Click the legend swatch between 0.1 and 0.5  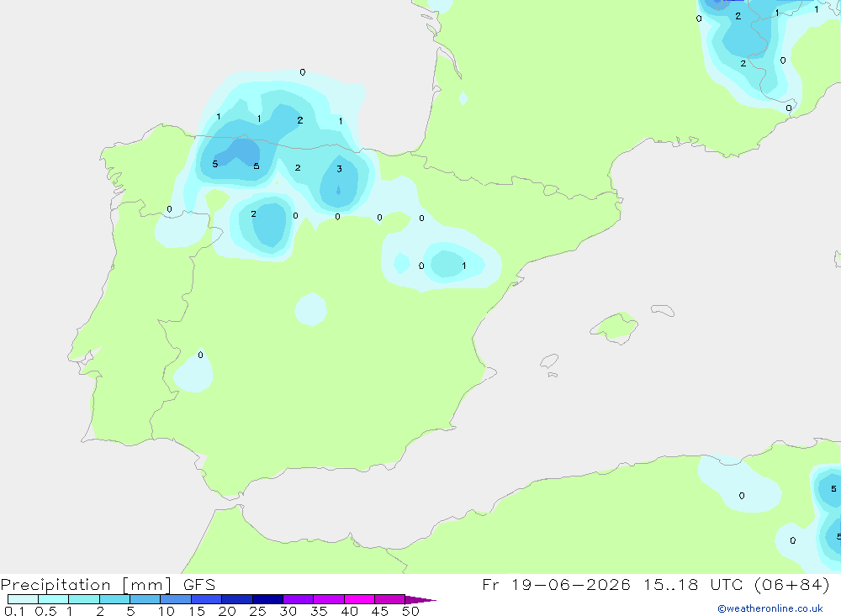[23, 599]
